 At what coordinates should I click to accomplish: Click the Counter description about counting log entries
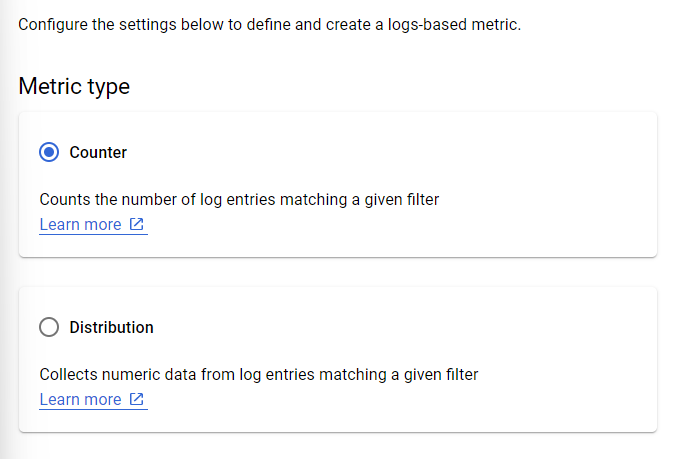tap(239, 200)
